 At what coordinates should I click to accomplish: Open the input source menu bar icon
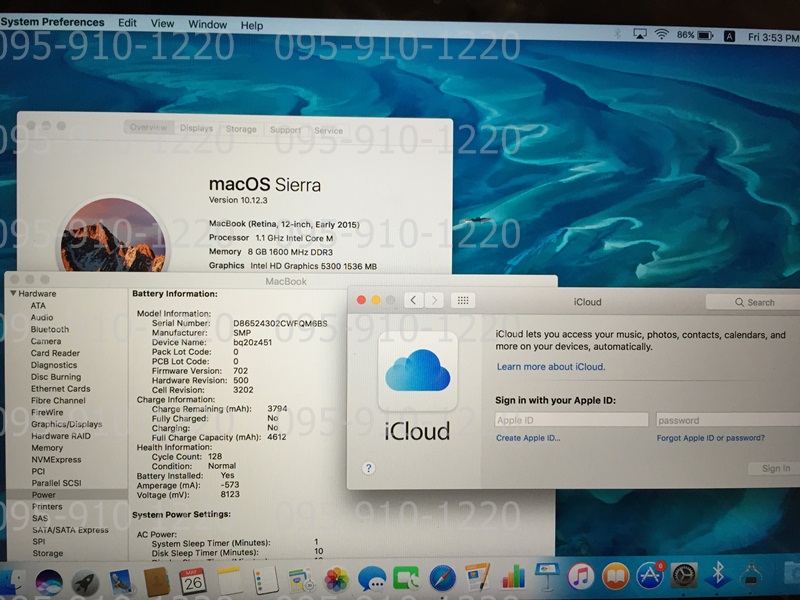tap(730, 36)
